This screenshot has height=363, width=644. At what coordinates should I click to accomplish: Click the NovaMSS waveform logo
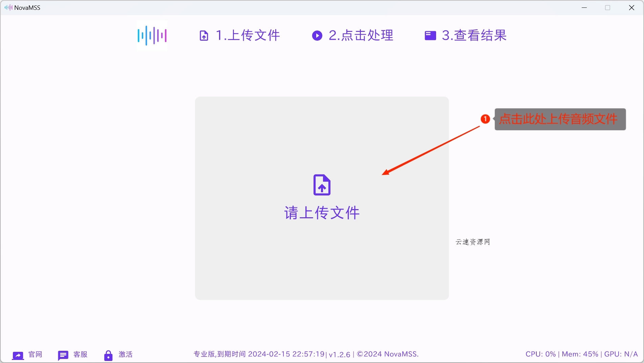pos(152,35)
